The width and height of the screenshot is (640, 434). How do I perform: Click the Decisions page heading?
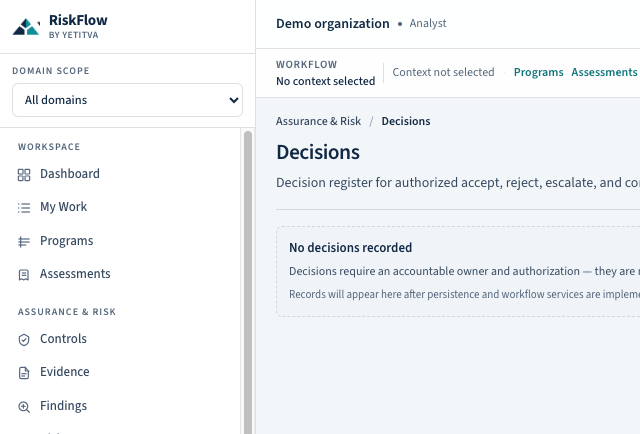click(x=318, y=152)
